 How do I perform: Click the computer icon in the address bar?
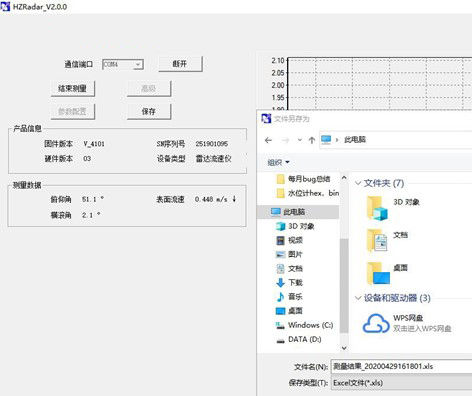(x=326, y=140)
